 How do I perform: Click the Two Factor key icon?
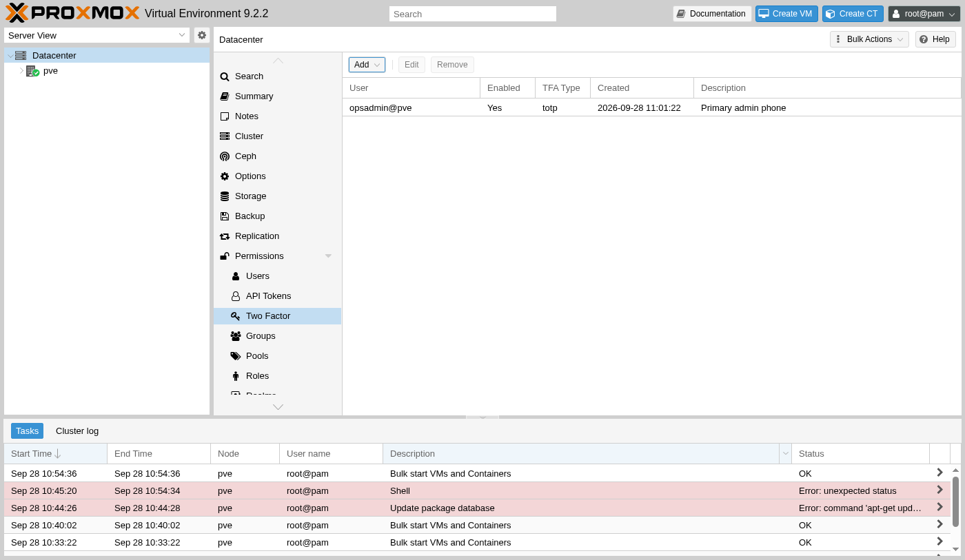tap(236, 316)
